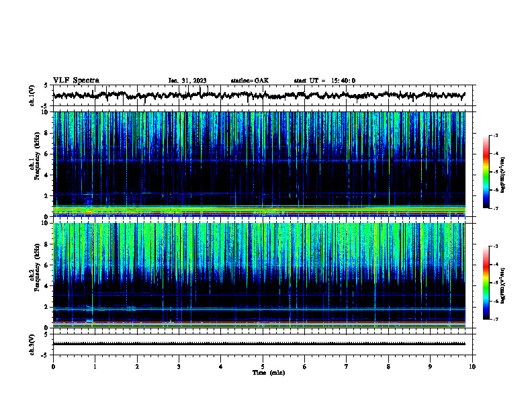Select the date text "Jan. 31, 2023"
Image resolution: width=532 pixels, height=411 pixels.
(x=187, y=81)
